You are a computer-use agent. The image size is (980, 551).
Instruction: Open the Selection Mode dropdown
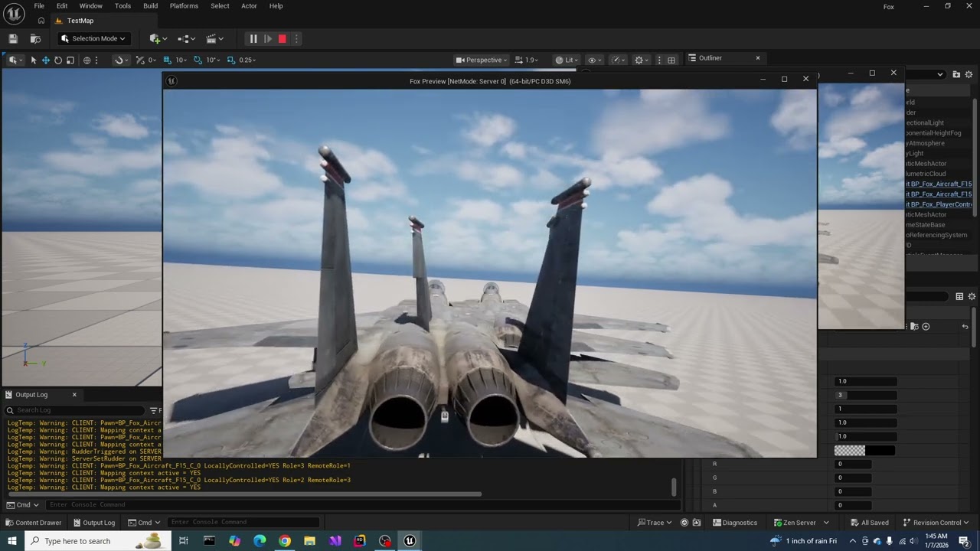point(93,38)
